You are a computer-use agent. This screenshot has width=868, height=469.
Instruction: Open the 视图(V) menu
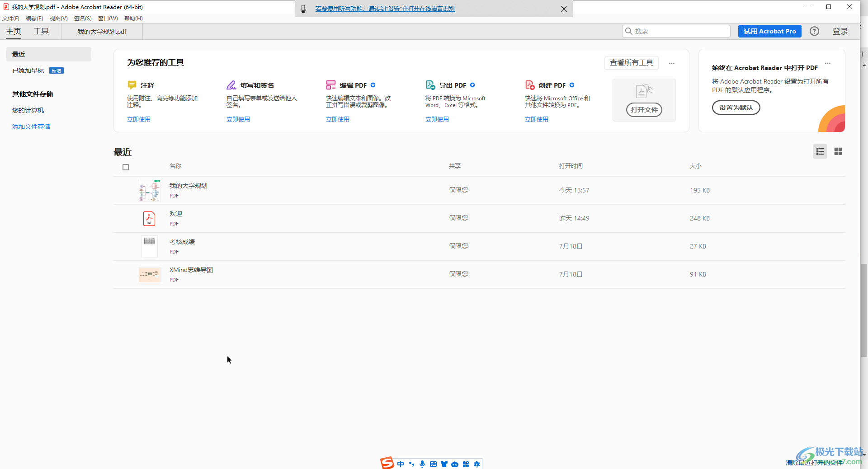(59, 19)
